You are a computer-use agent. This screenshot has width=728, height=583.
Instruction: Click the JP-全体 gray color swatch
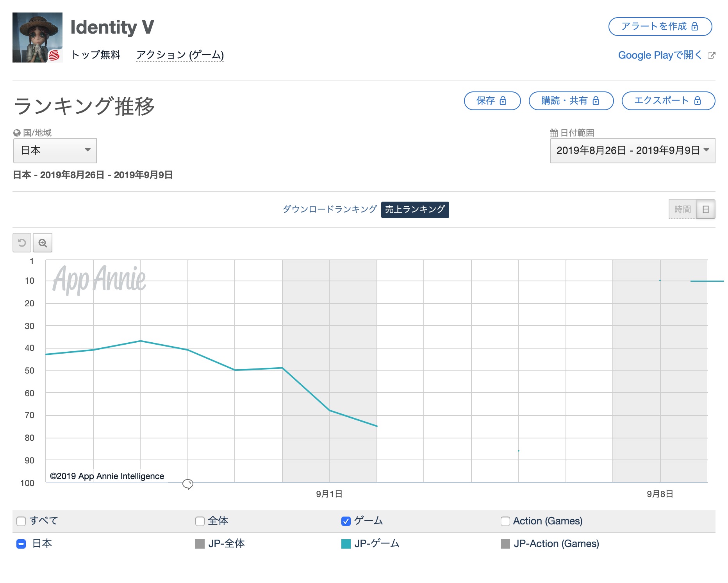coord(200,544)
